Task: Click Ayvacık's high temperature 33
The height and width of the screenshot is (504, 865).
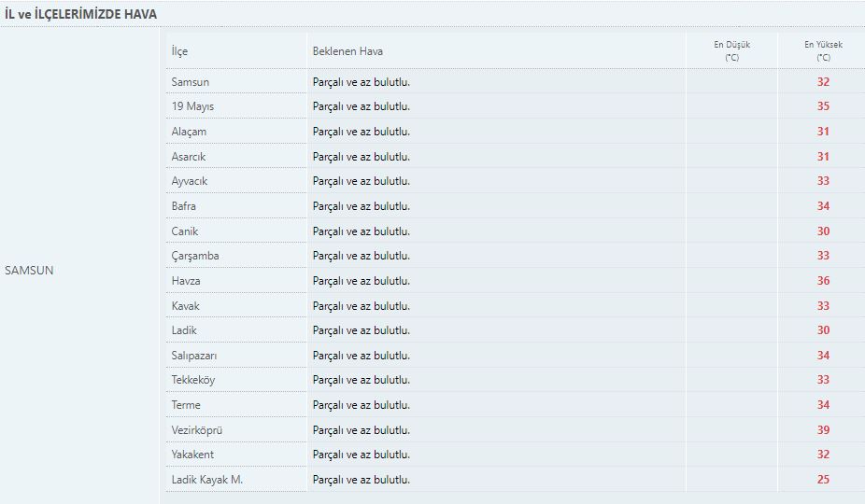Action: [x=823, y=181]
